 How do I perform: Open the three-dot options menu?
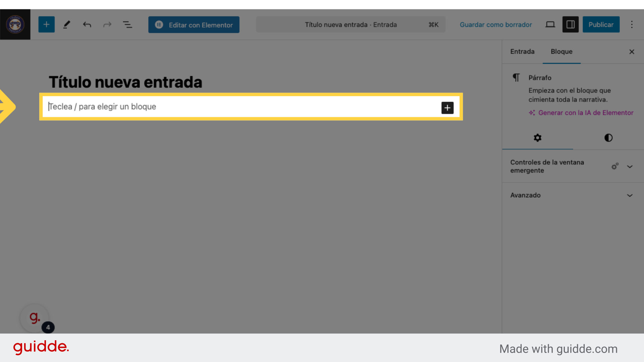pyautogui.click(x=632, y=24)
